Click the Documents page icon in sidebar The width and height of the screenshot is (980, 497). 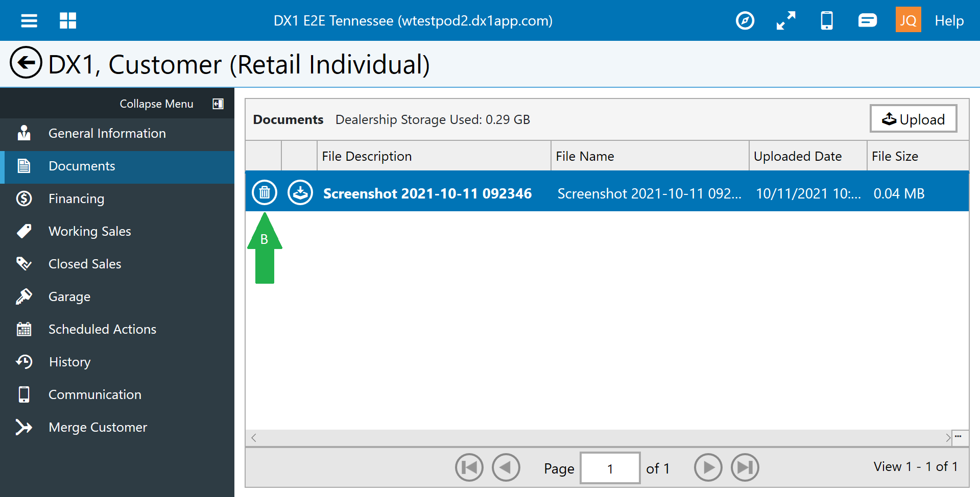pos(24,166)
